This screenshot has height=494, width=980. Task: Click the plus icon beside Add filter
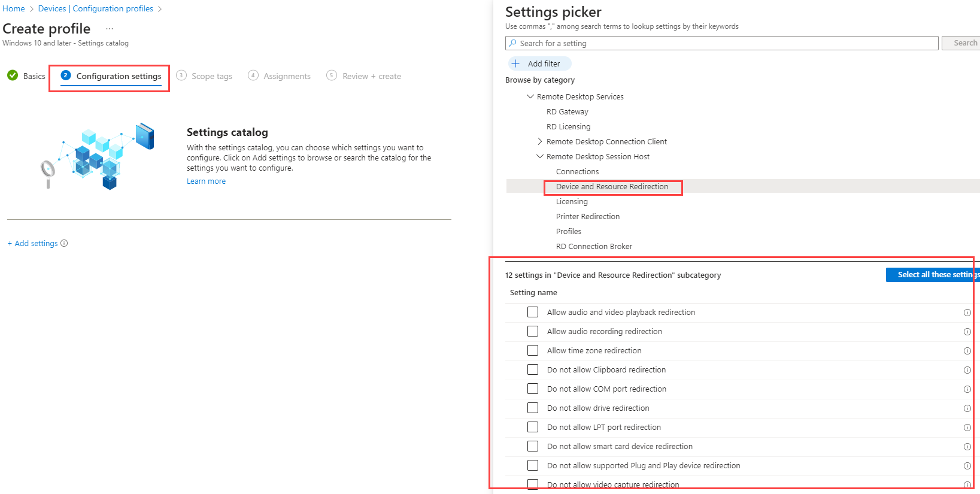point(515,63)
